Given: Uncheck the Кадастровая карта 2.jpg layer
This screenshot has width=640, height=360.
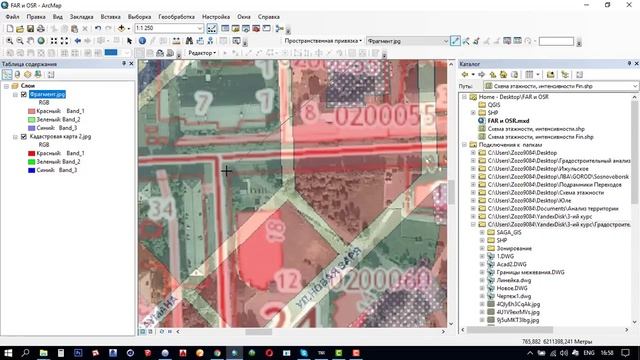Looking at the screenshot, I should 24,137.
